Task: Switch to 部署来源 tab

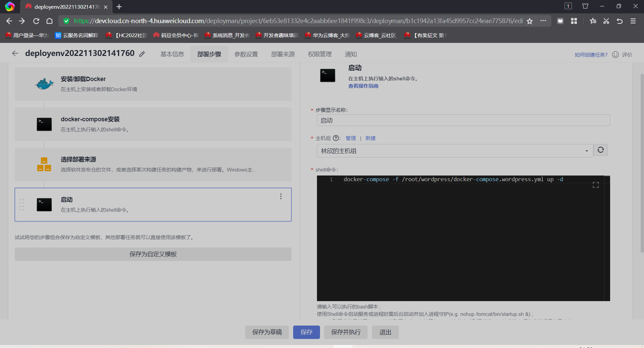Action: 283,54
